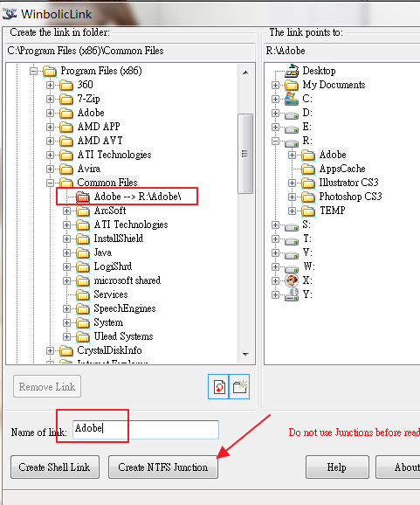The width and height of the screenshot is (420, 505).
Task: Click the refresh folder tree icon
Action: 218,386
